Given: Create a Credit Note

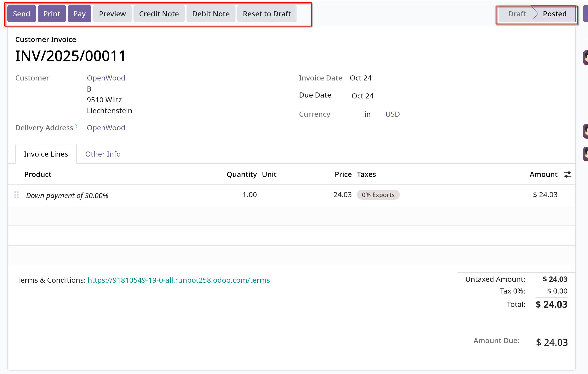Looking at the screenshot, I should [159, 14].
